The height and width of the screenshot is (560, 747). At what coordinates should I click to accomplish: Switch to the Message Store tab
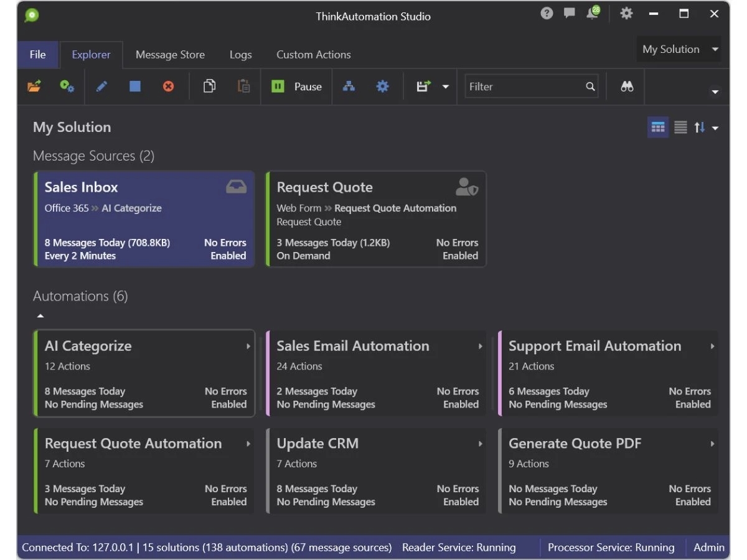pos(170,55)
